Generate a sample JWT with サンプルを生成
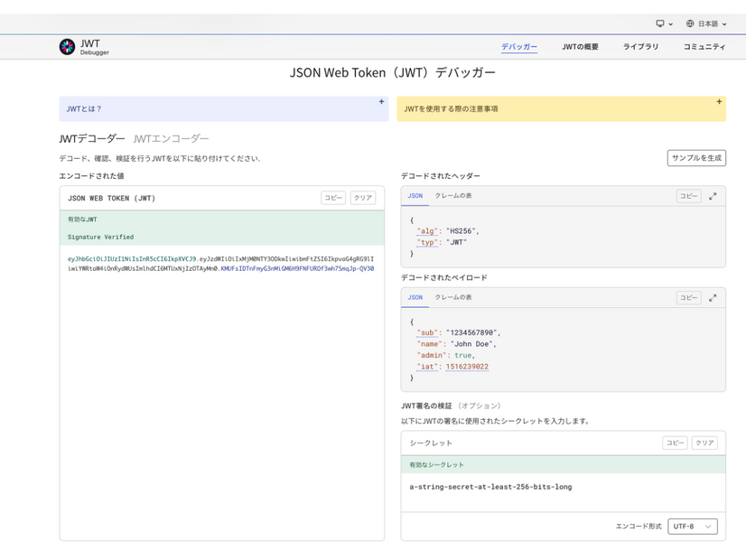746x560 pixels. (x=695, y=157)
